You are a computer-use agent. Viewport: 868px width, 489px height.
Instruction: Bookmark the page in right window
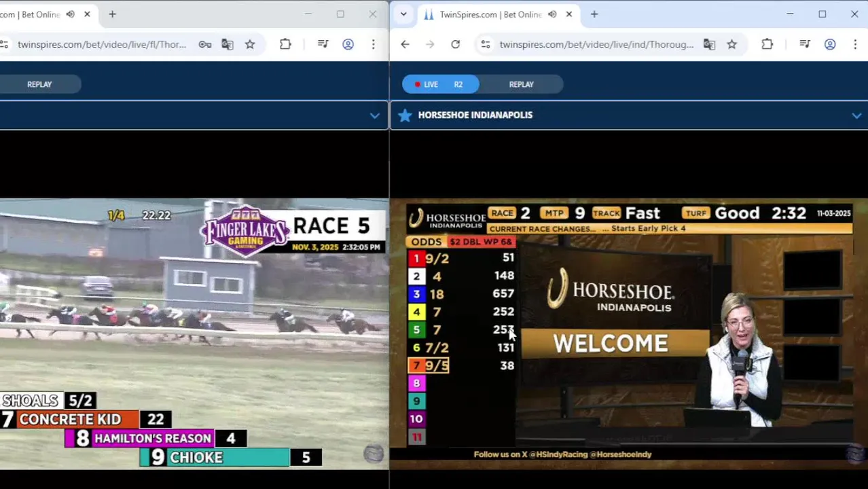point(731,45)
